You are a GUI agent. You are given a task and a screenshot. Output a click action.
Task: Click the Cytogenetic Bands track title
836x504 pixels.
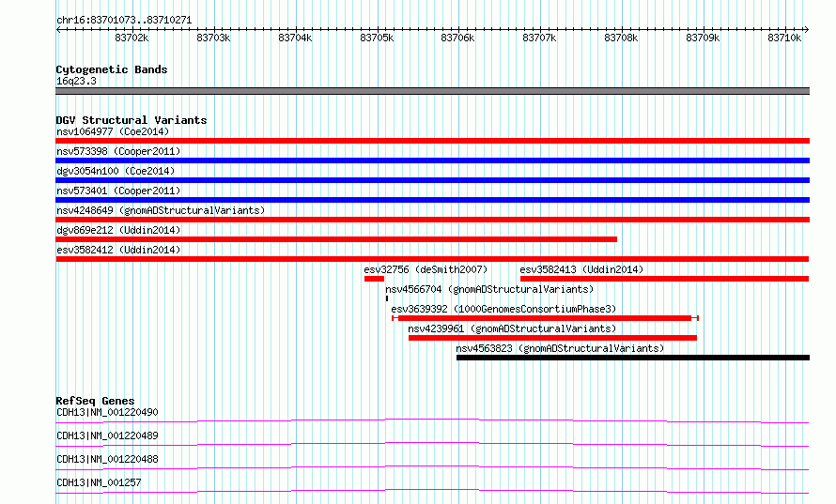coord(112,69)
